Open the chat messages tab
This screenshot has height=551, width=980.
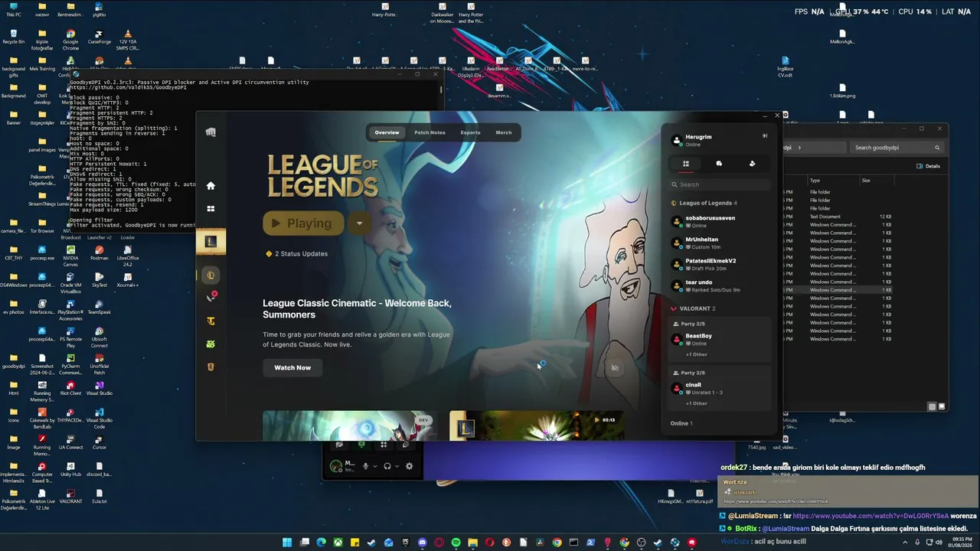(719, 164)
